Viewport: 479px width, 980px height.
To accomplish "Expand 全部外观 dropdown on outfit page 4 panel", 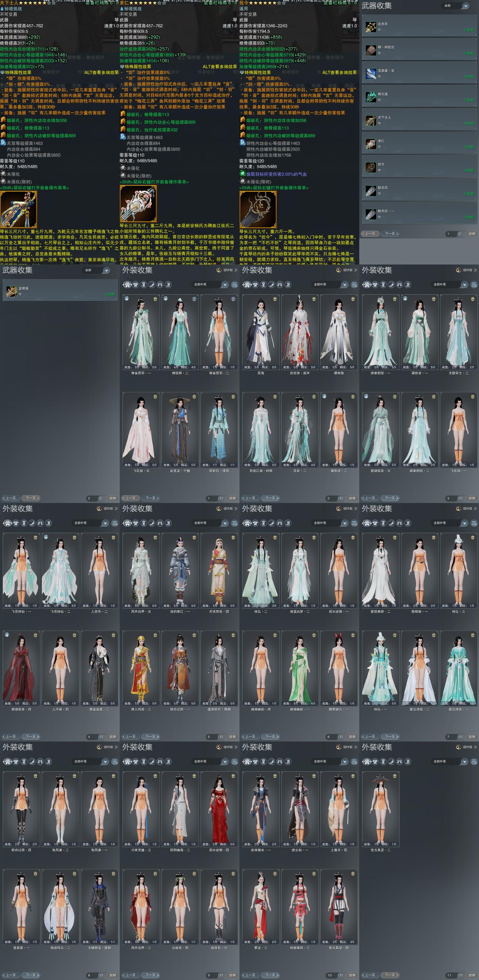I will 91,523.
